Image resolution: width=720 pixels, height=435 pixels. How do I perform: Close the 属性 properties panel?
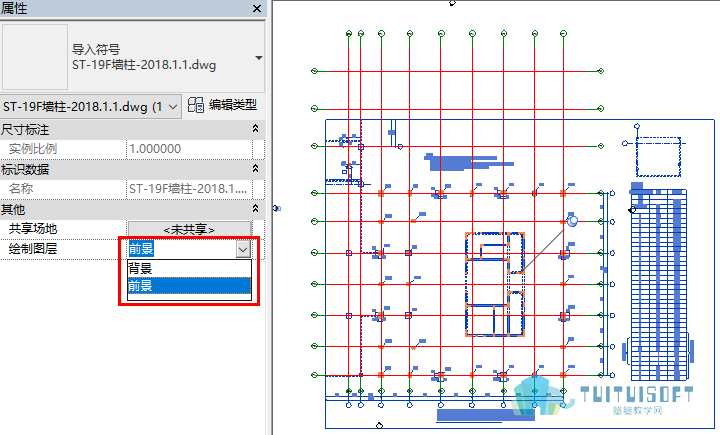pos(257,9)
